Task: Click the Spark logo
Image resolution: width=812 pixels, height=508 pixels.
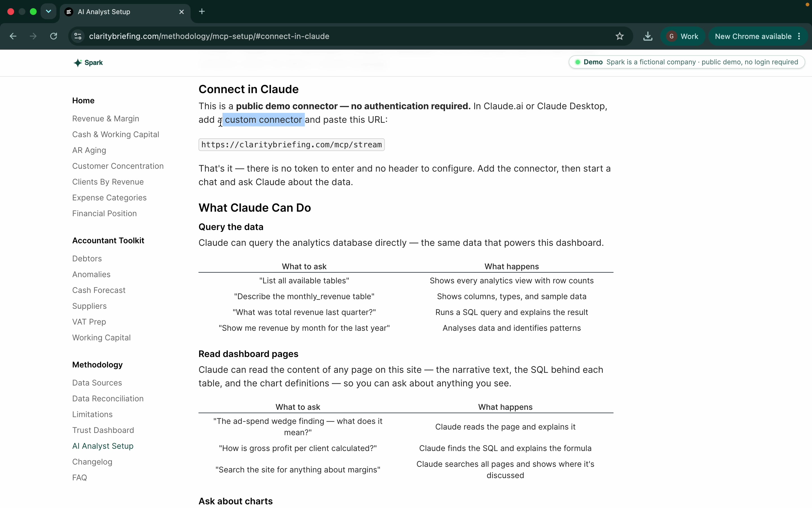Action: (88, 63)
